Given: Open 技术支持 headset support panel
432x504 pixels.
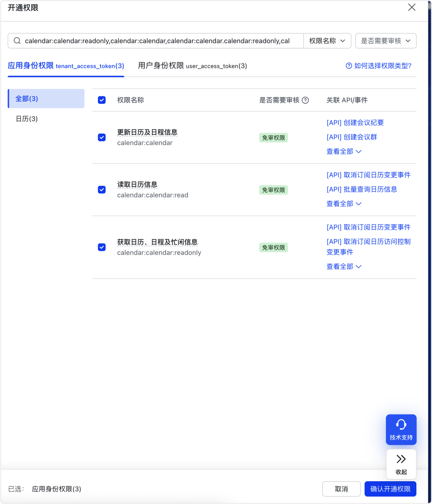Looking at the screenshot, I should (401, 429).
